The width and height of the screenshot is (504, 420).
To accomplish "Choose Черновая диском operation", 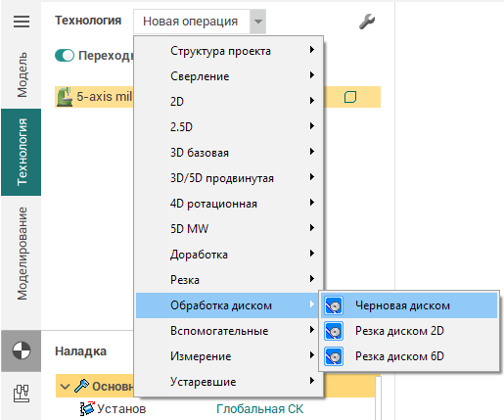I will point(409,305).
